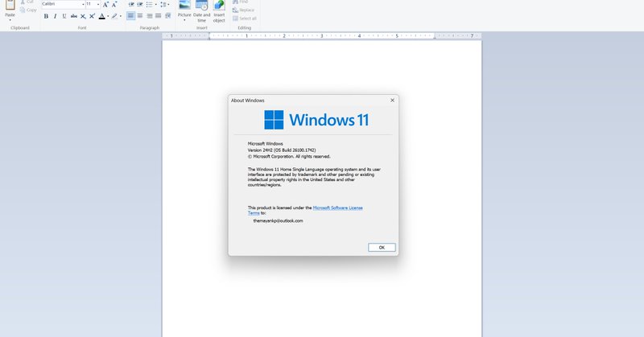Open the highlight color dropdown arrow
The height and width of the screenshot is (337, 644).
tap(120, 16)
